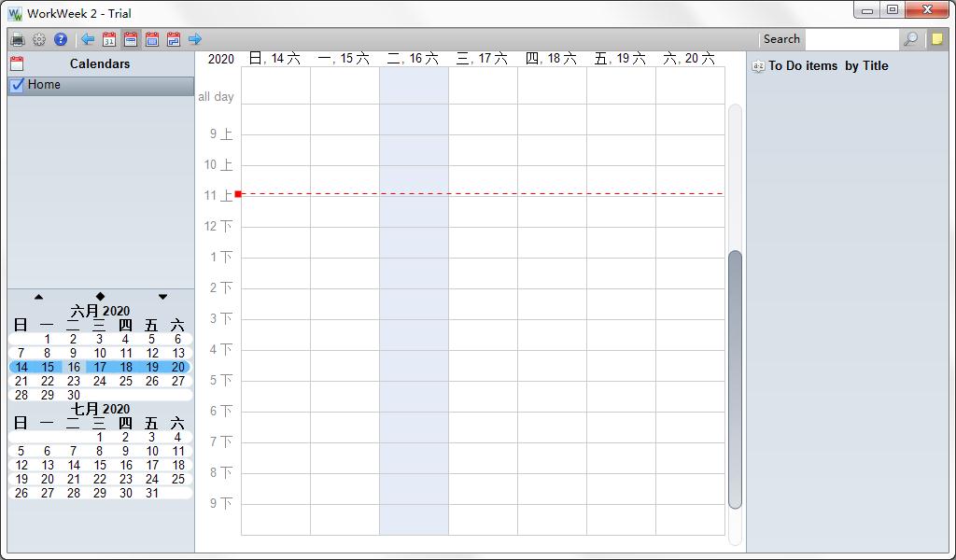Toggle the Home calendar checkbox
This screenshot has width=956, height=560.
coord(17,85)
